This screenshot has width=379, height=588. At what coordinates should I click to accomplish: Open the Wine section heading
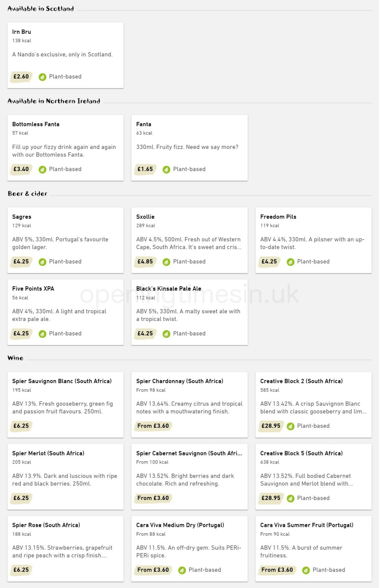coord(15,358)
